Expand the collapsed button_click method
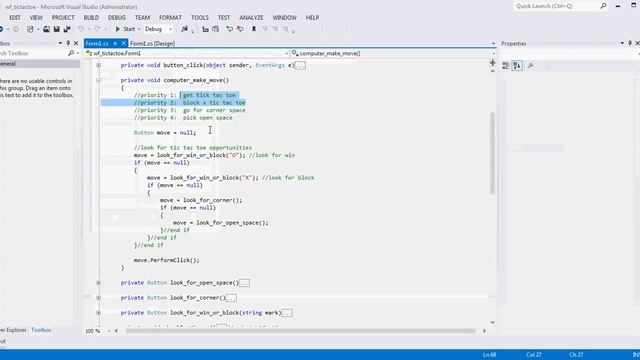The width and height of the screenshot is (640, 360). [x=98, y=65]
